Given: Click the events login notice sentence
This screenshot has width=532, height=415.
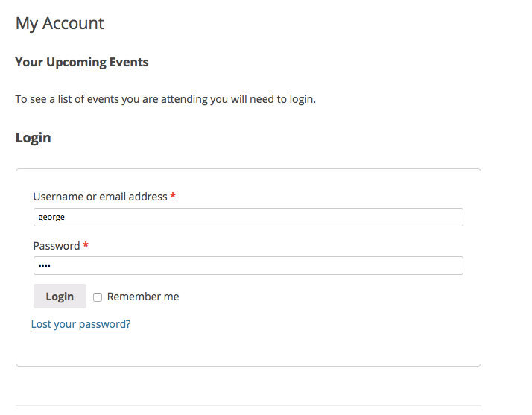Looking at the screenshot, I should click(x=165, y=99).
